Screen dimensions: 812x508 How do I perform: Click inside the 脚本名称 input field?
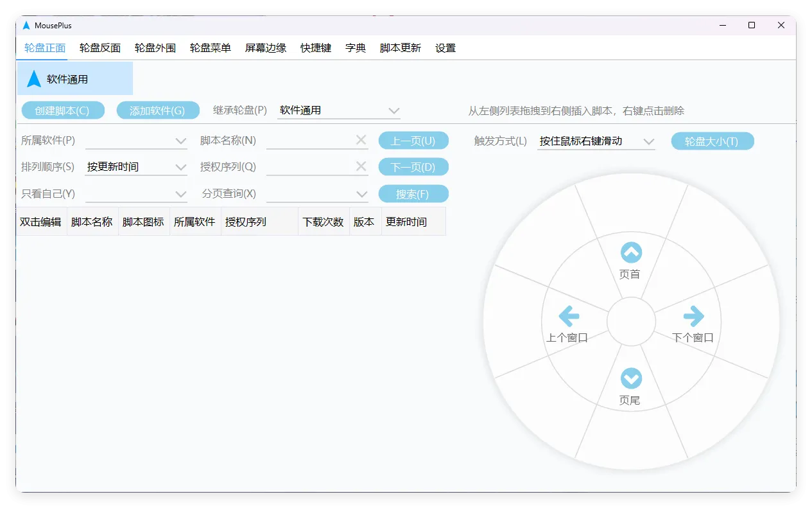coord(315,140)
